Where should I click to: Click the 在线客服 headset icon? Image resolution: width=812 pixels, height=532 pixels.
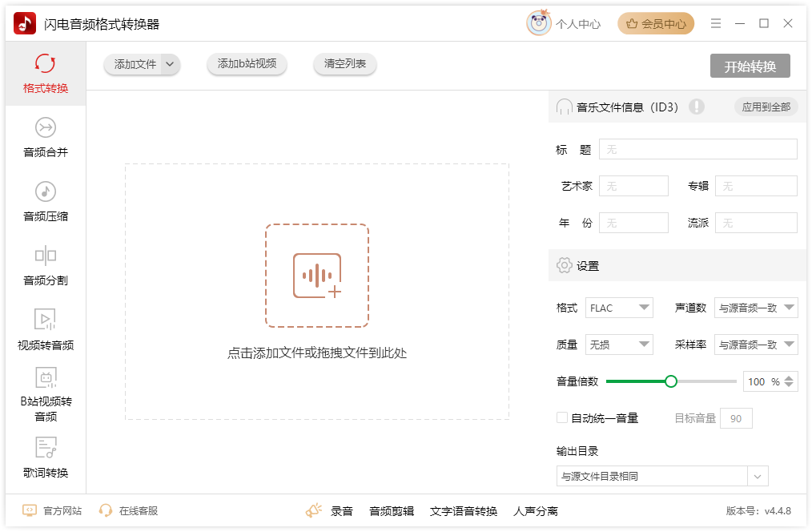coord(106,510)
